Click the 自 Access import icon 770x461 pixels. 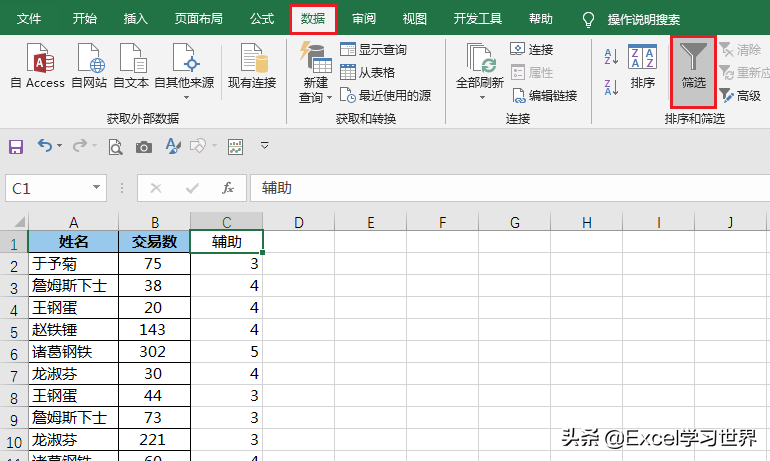point(38,66)
